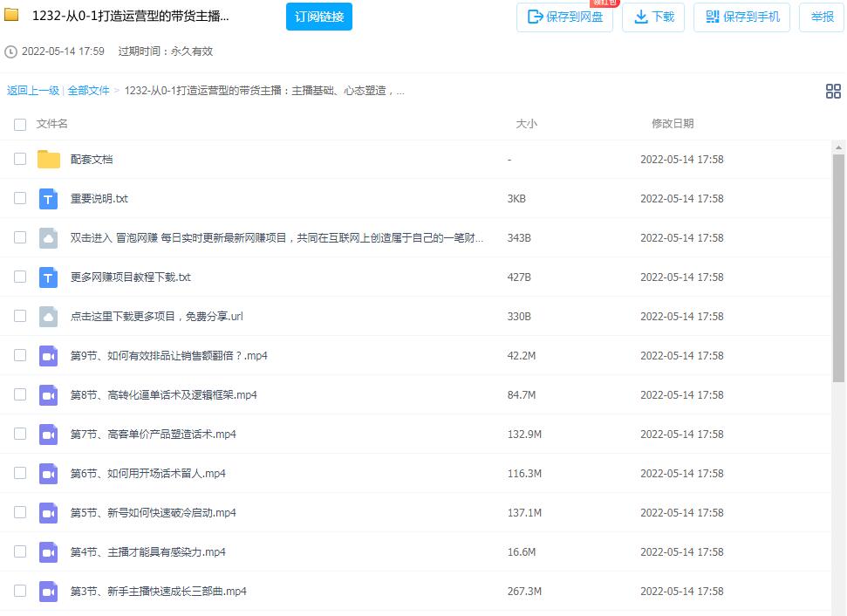
Task: Select checkbox for 第5节 video
Action: 20,512
